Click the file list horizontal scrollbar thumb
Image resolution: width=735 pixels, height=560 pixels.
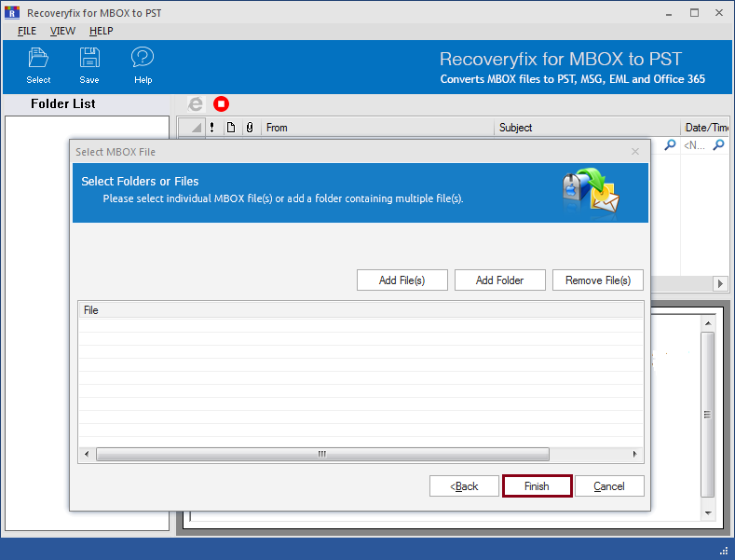click(x=322, y=454)
